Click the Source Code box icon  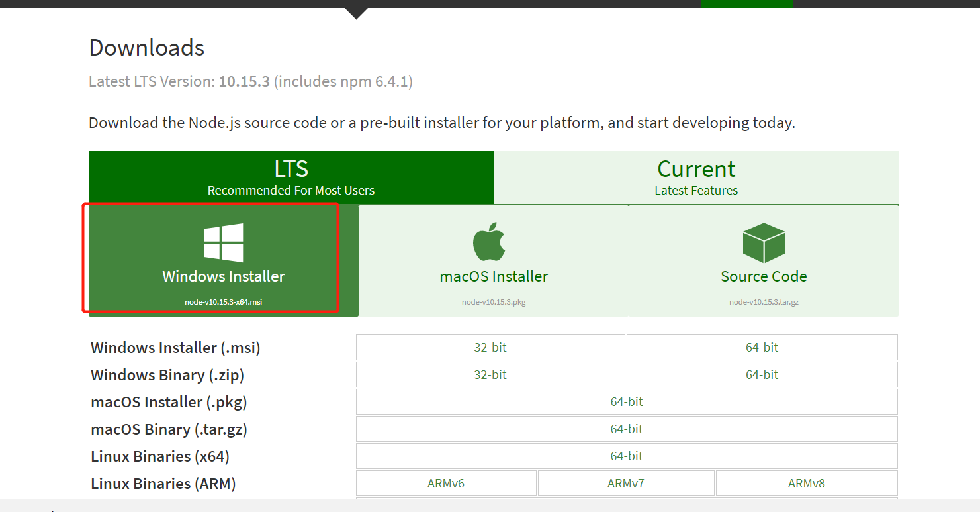click(x=764, y=242)
